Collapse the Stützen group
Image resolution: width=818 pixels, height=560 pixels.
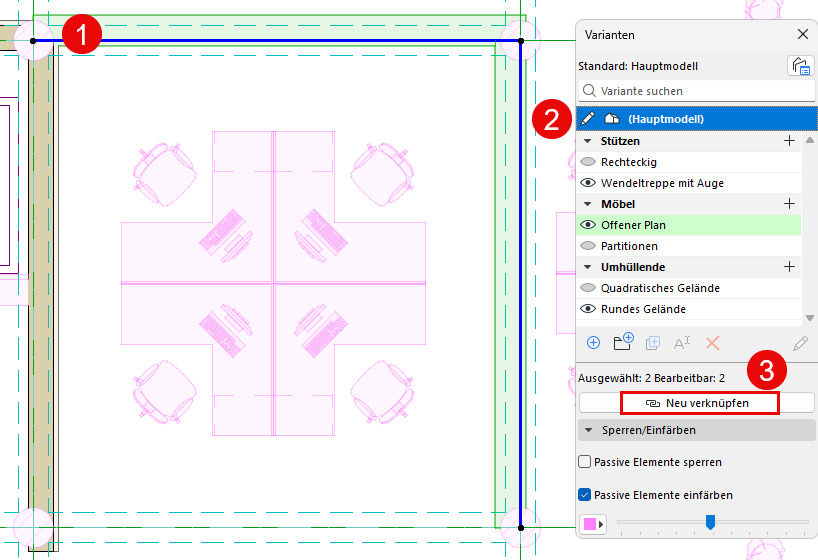(587, 141)
